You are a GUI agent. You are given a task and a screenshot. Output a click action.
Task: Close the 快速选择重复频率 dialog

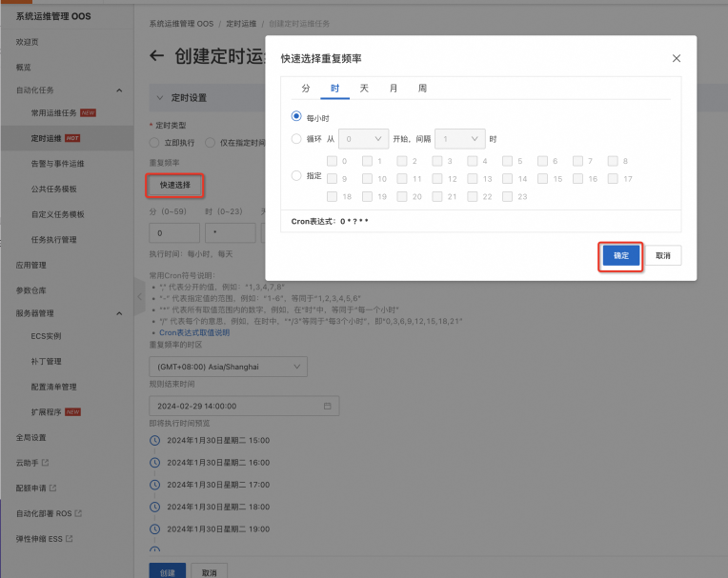tap(677, 58)
